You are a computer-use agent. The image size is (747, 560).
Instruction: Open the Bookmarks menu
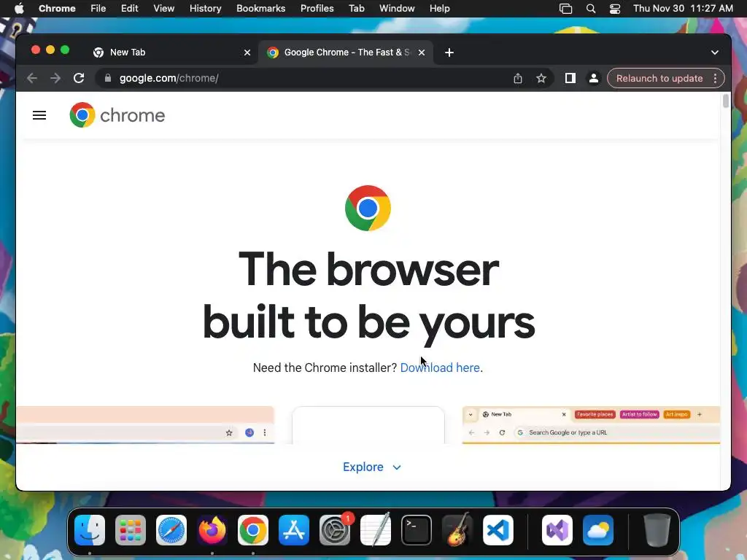coord(260,9)
